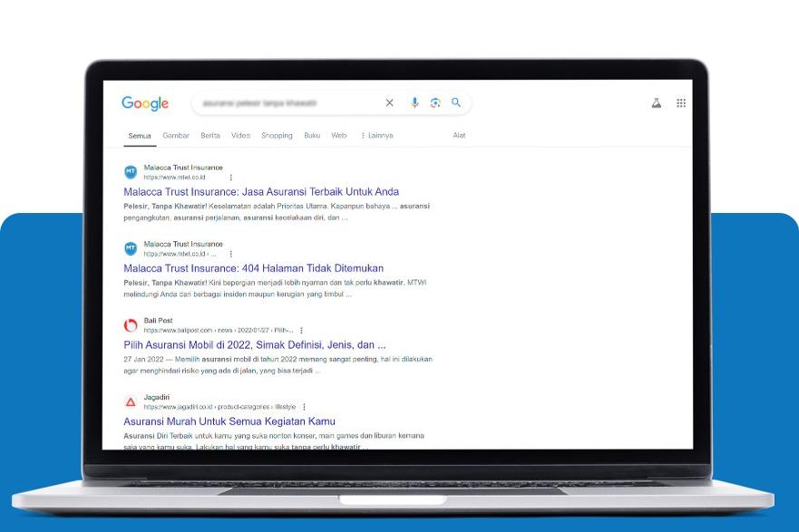Open the Google apps grid icon

pyautogui.click(x=681, y=102)
